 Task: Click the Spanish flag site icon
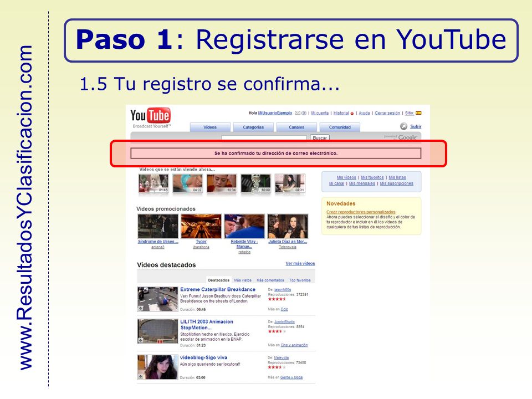[419, 113]
